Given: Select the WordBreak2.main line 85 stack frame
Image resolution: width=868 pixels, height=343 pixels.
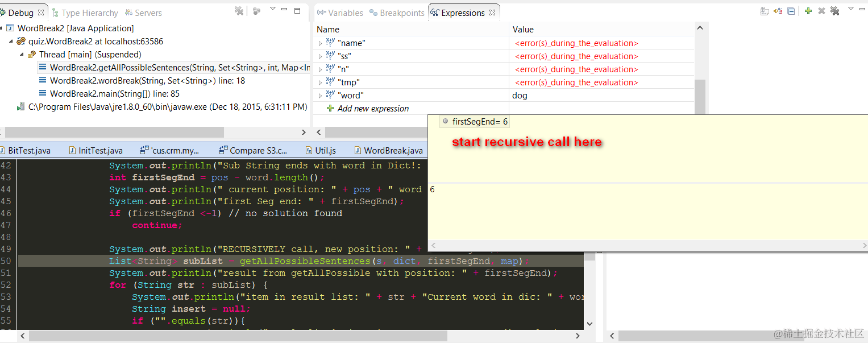Looking at the screenshot, I should [109, 94].
